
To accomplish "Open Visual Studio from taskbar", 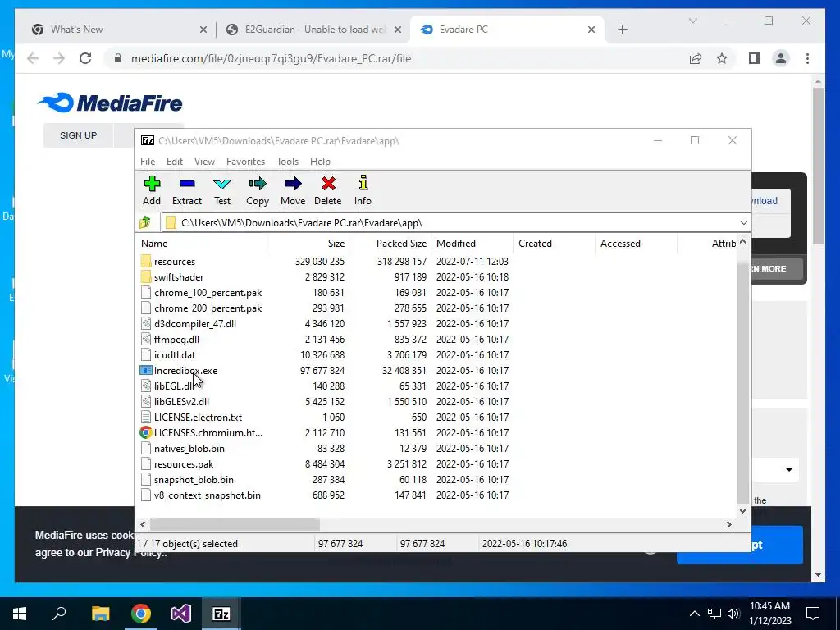I will (x=181, y=614).
